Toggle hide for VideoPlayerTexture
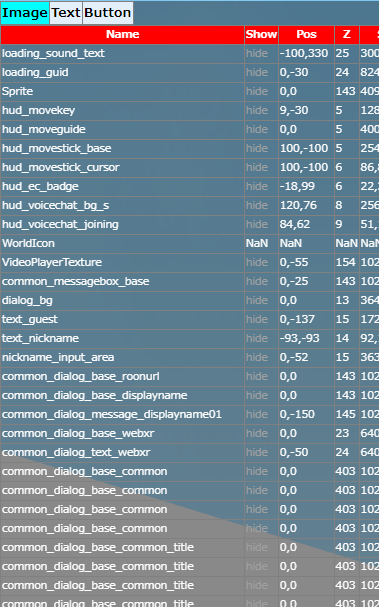 pyautogui.click(x=257, y=262)
